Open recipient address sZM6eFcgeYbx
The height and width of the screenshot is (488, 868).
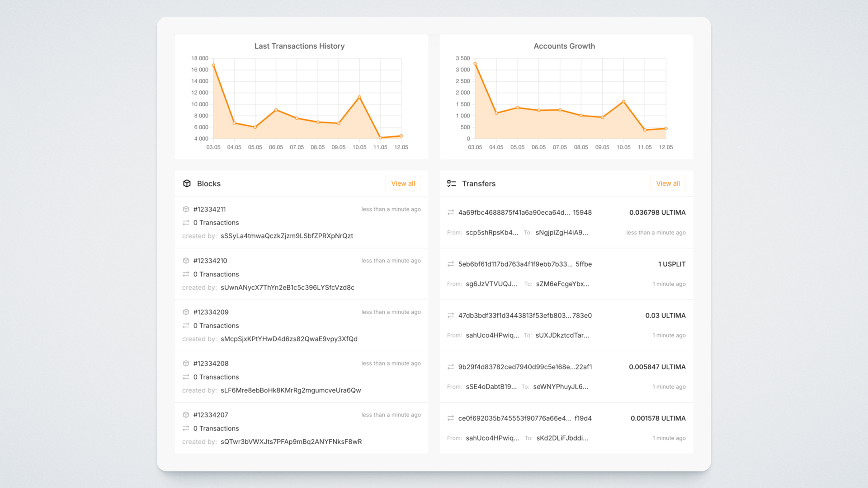click(562, 284)
